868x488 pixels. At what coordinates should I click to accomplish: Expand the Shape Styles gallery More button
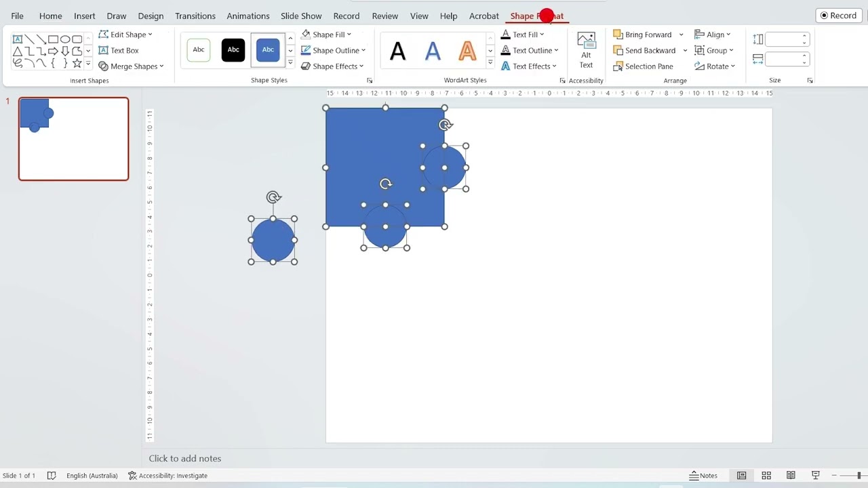(x=290, y=62)
